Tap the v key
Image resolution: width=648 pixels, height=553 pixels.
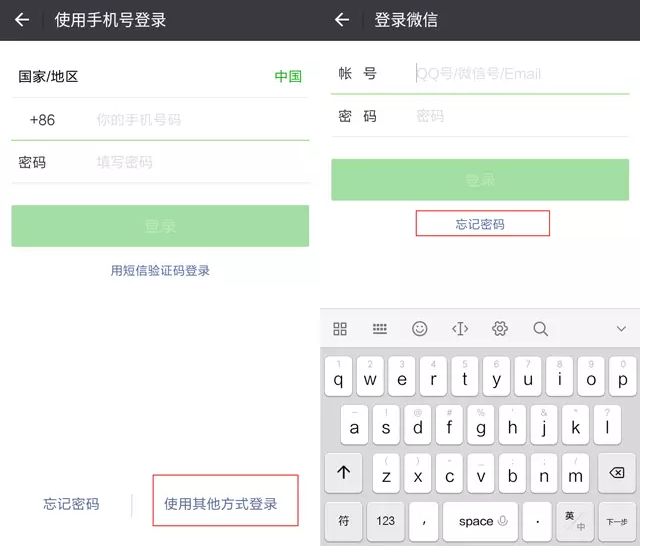tap(481, 473)
